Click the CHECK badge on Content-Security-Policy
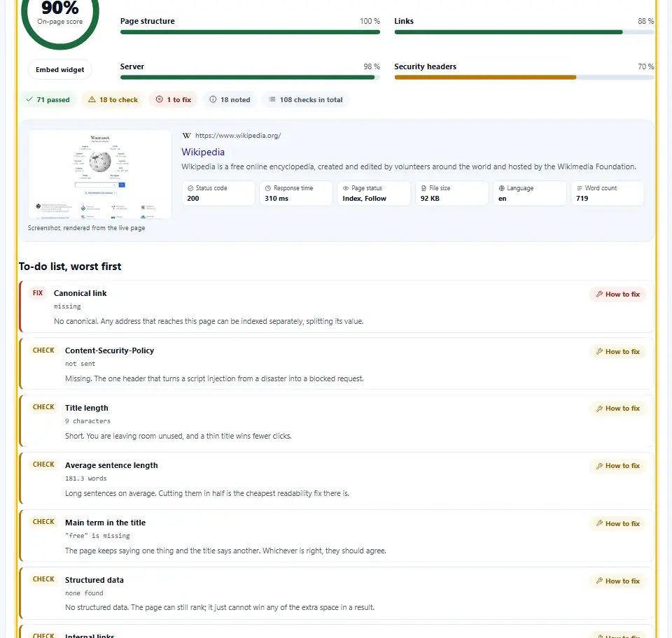The width and height of the screenshot is (672, 638). 43,350
